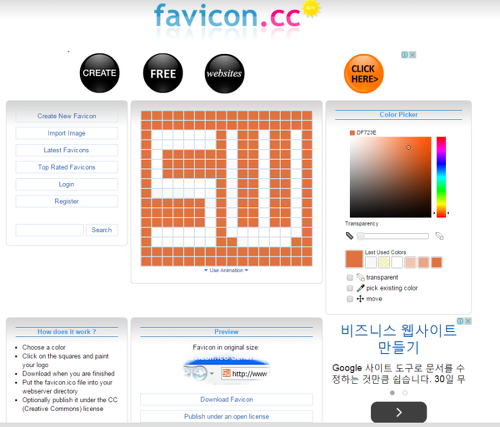This screenshot has height=427, width=500.
Task: Open Import Image
Action: coord(67,133)
